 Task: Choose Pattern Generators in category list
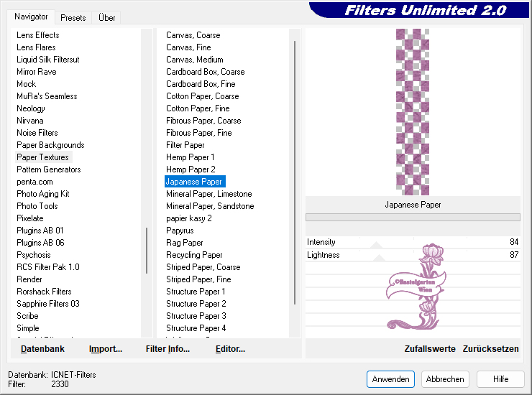pos(49,169)
